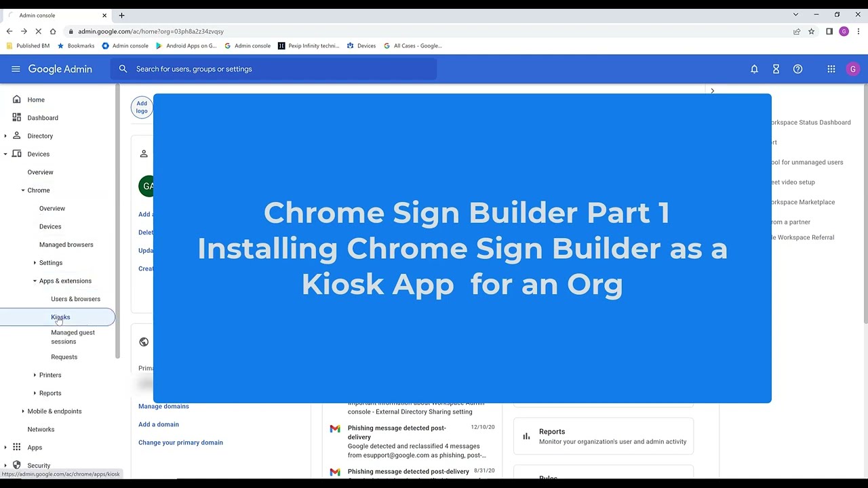
Task: Open the Reports card
Action: [604, 436]
